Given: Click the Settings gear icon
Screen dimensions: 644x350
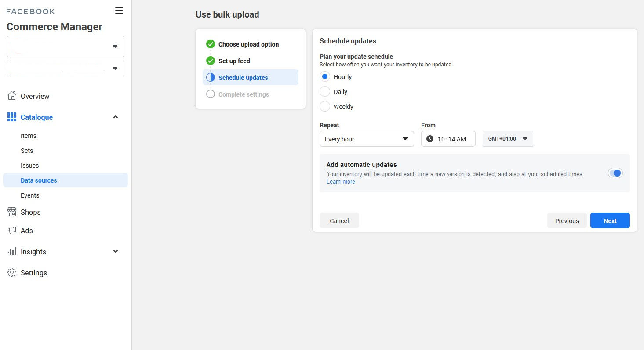Looking at the screenshot, I should click(12, 272).
